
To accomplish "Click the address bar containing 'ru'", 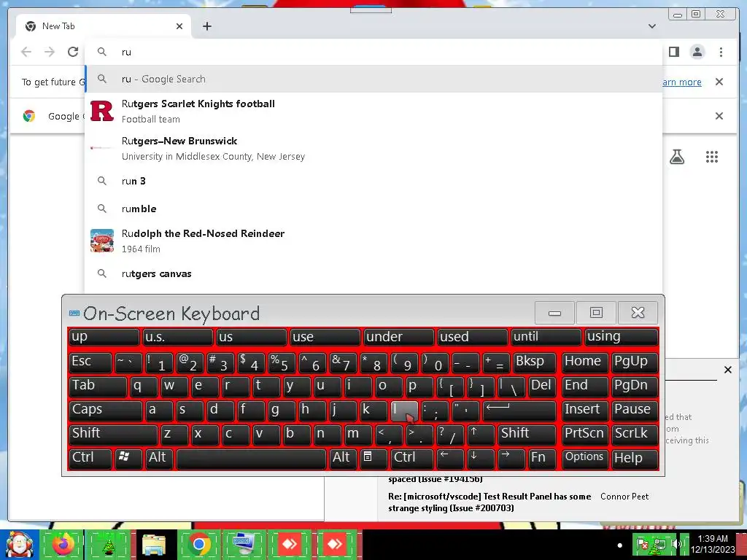I will tap(373, 52).
